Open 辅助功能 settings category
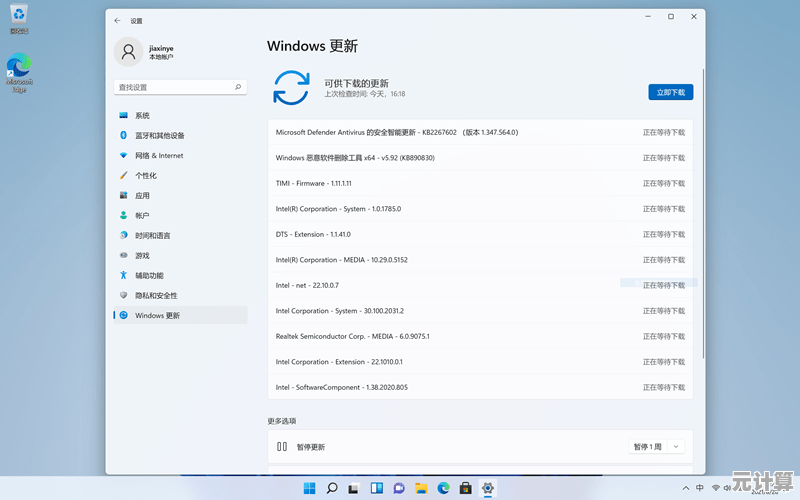 coord(180,275)
